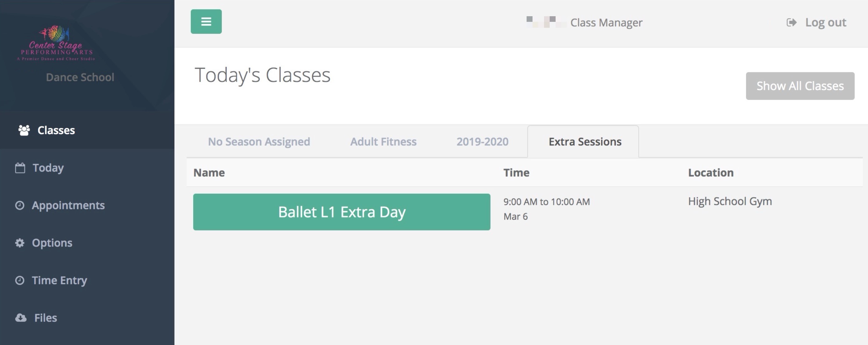Viewport: 868px width, 345px height.
Task: Go to Time Entry in sidebar
Action: coord(59,280)
